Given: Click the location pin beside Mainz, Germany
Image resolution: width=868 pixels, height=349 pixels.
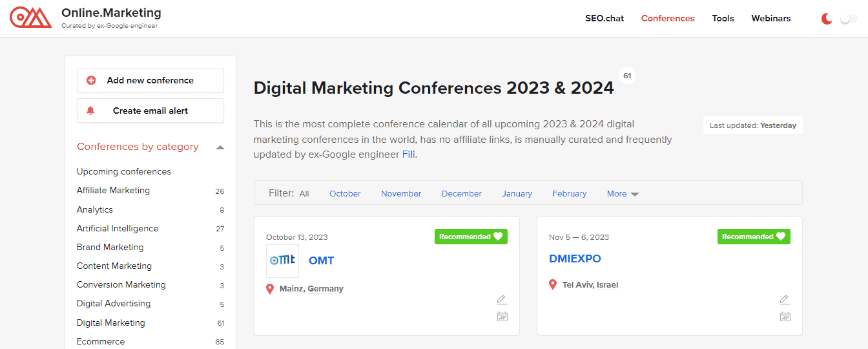Looking at the screenshot, I should pyautogui.click(x=270, y=289).
